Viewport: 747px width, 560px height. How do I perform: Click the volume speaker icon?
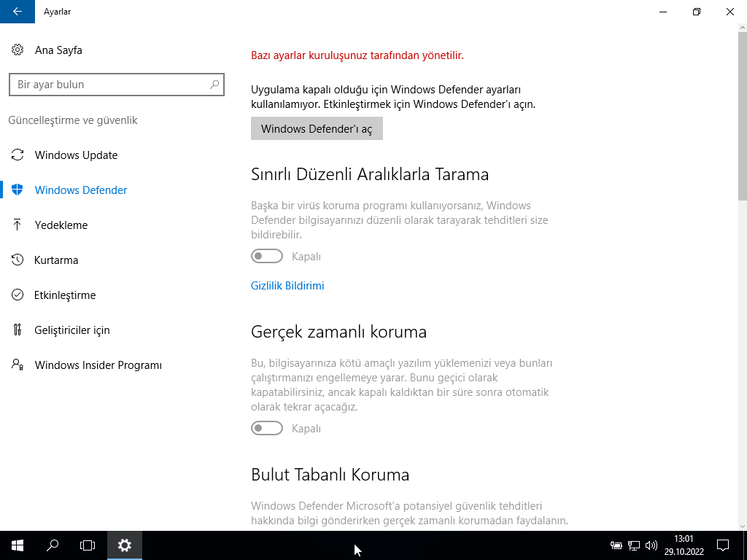651,545
